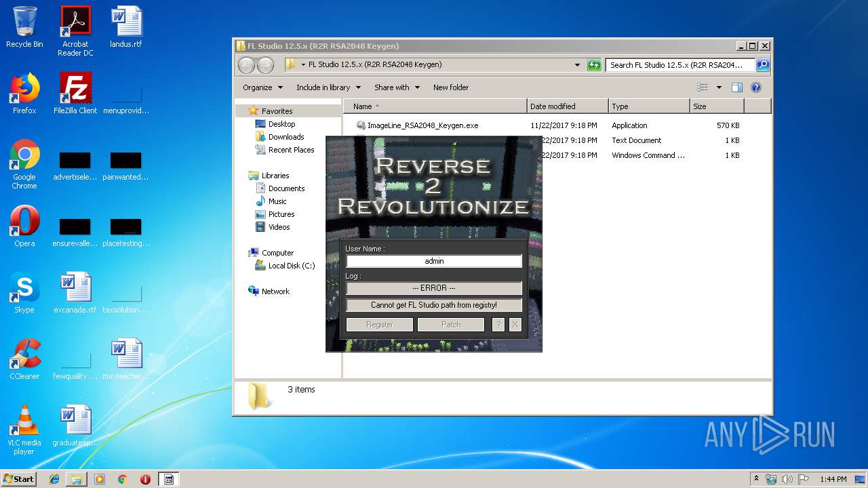Screen dimensions: 868x488
Task: Change view with the Views icon
Action: [703, 87]
